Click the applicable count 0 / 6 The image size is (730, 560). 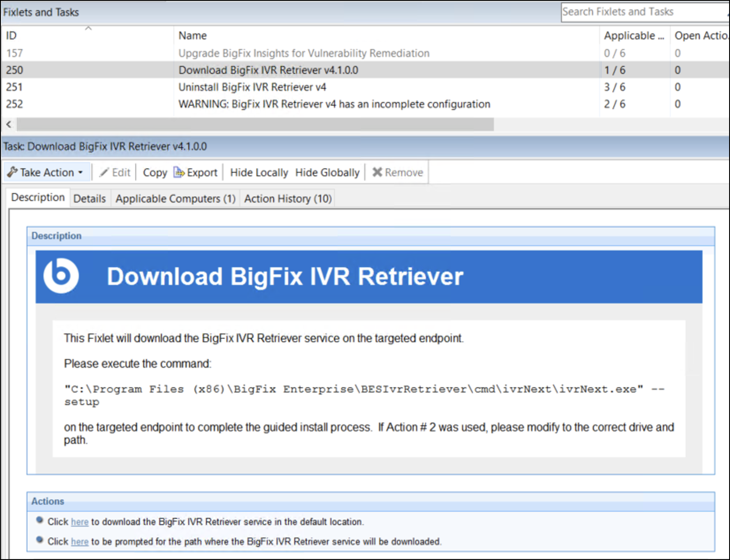(x=615, y=53)
